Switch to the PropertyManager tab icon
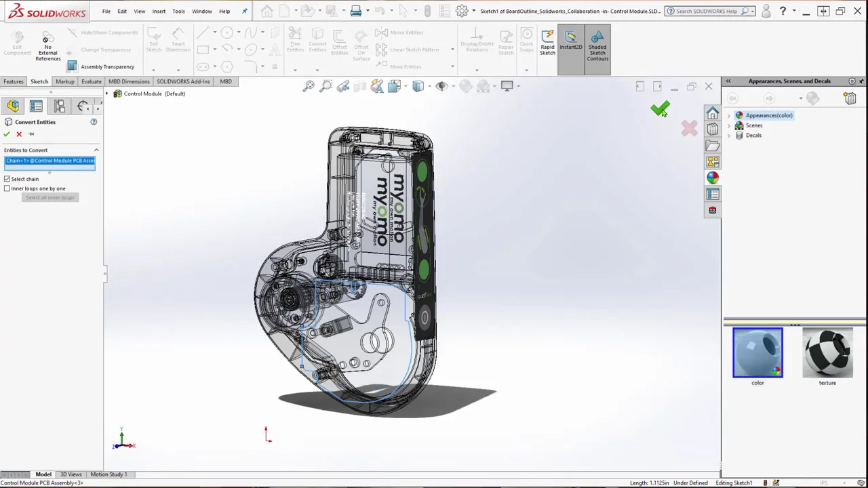Screen dimensions: 868x488 pos(36,106)
